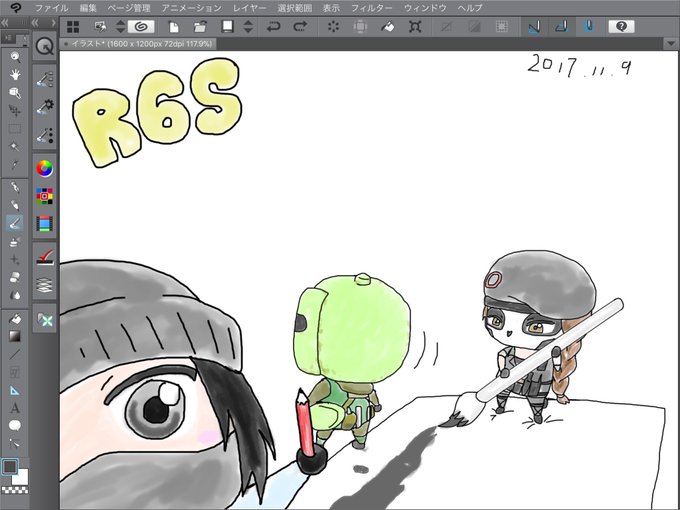
Task: Expand palette dock right chevron
Action: click(53, 23)
